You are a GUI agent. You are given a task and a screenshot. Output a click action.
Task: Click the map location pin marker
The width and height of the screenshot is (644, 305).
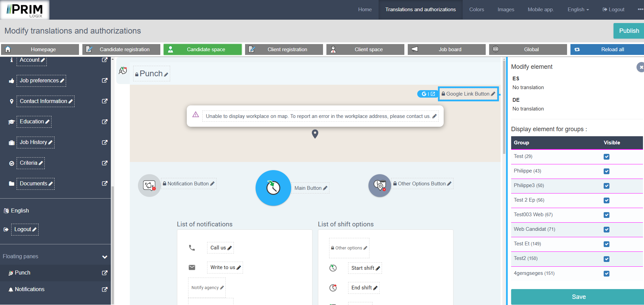(x=315, y=134)
